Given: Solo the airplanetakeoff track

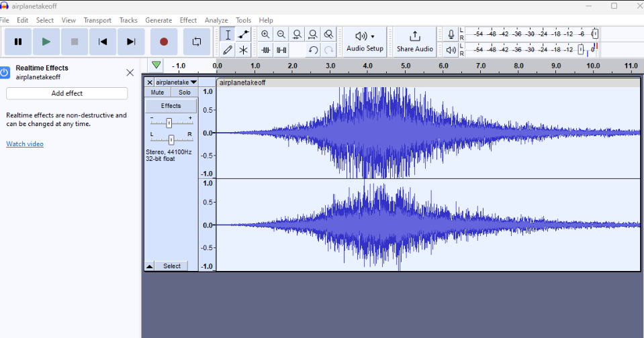Looking at the screenshot, I should coord(184,93).
